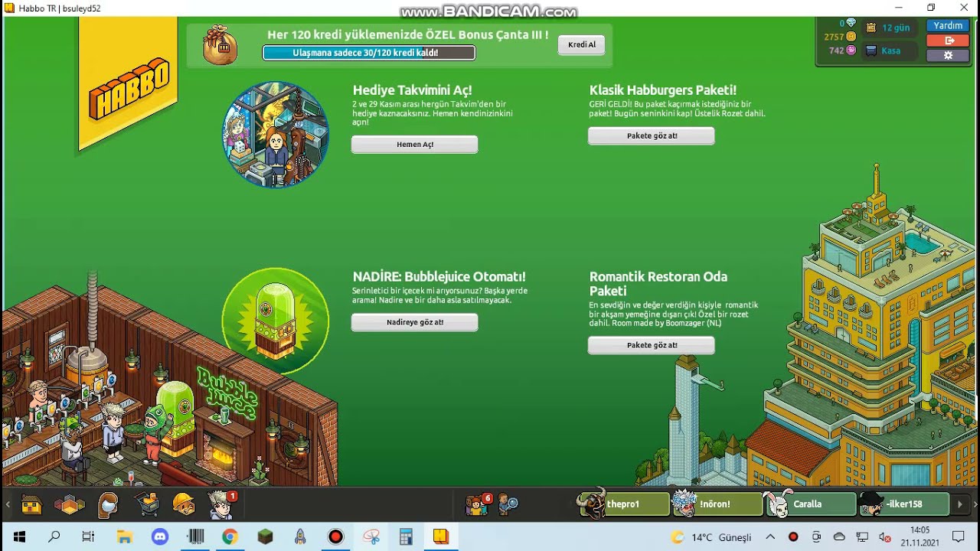Click the Hemen Aç! button
980x551 pixels.
click(x=414, y=145)
